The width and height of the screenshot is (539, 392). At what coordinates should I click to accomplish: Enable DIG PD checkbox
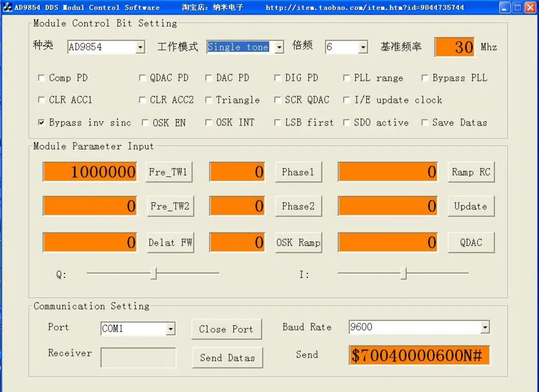pos(278,78)
